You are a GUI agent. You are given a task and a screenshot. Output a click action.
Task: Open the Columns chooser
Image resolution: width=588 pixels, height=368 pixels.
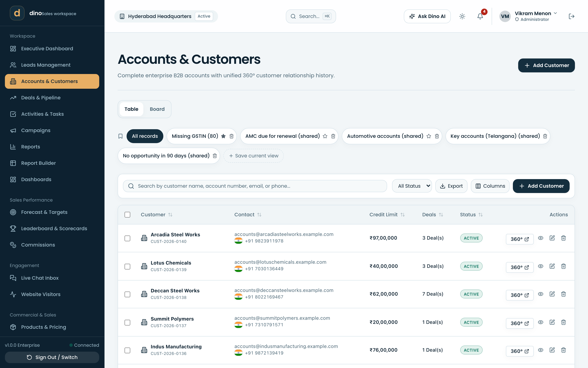[x=490, y=186]
